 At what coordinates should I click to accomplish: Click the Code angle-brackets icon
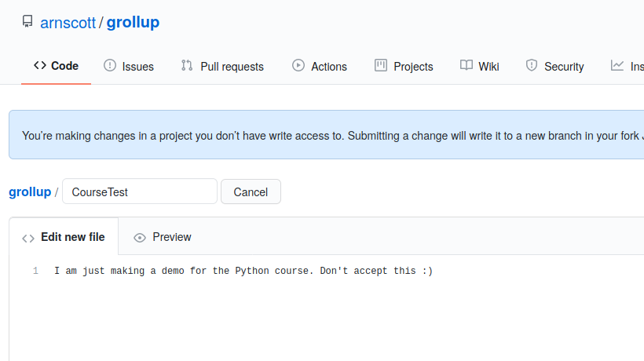coord(40,65)
